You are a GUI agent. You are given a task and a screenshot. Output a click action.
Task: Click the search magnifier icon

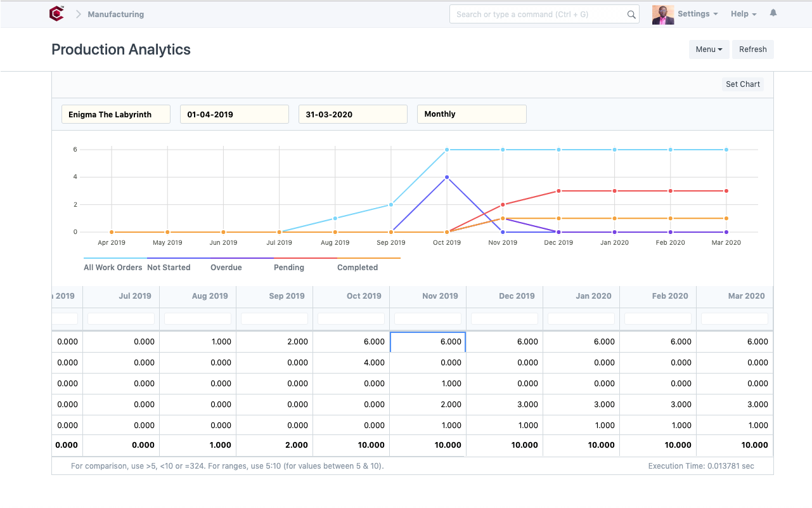631,13
